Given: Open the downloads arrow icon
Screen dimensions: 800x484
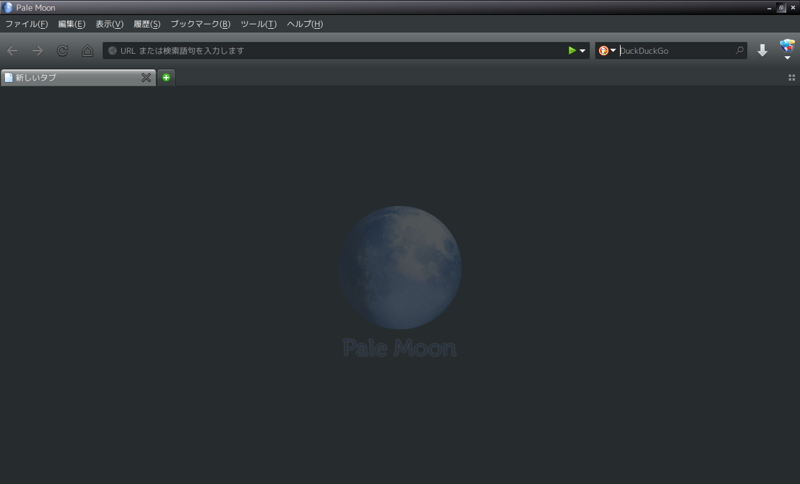Looking at the screenshot, I should (762, 50).
